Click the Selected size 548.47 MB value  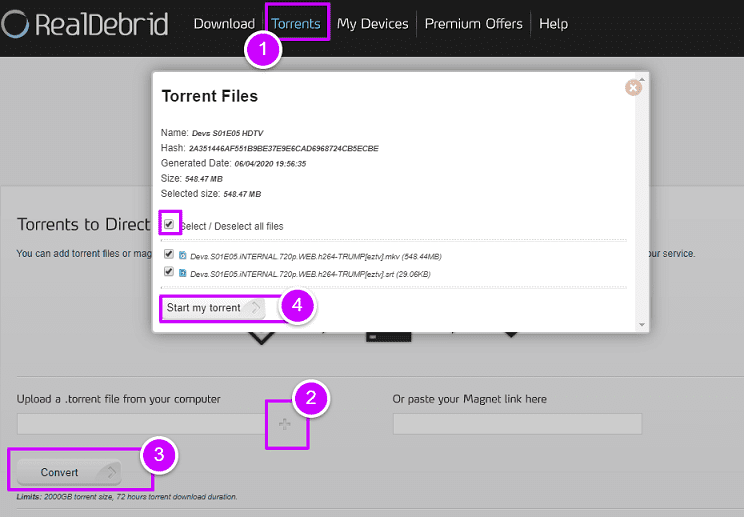coord(242,194)
